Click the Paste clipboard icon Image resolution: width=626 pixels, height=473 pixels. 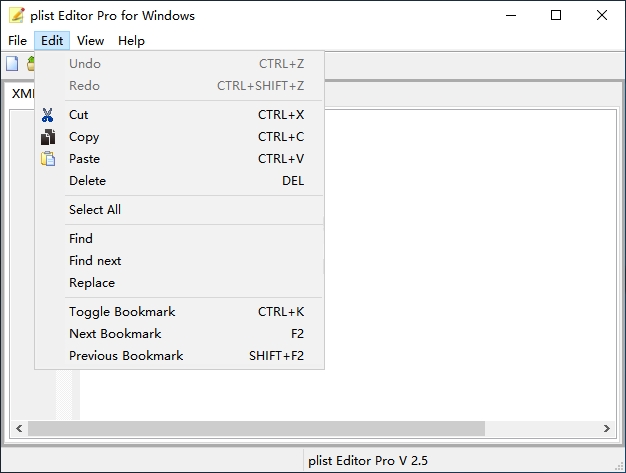[x=48, y=159]
